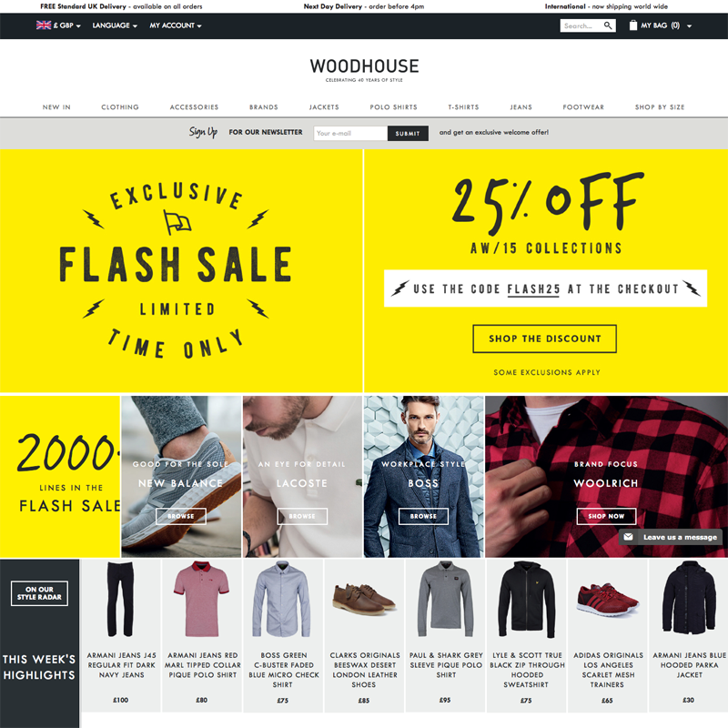Click into the search box
This screenshot has width=728, height=728.
pos(582,25)
